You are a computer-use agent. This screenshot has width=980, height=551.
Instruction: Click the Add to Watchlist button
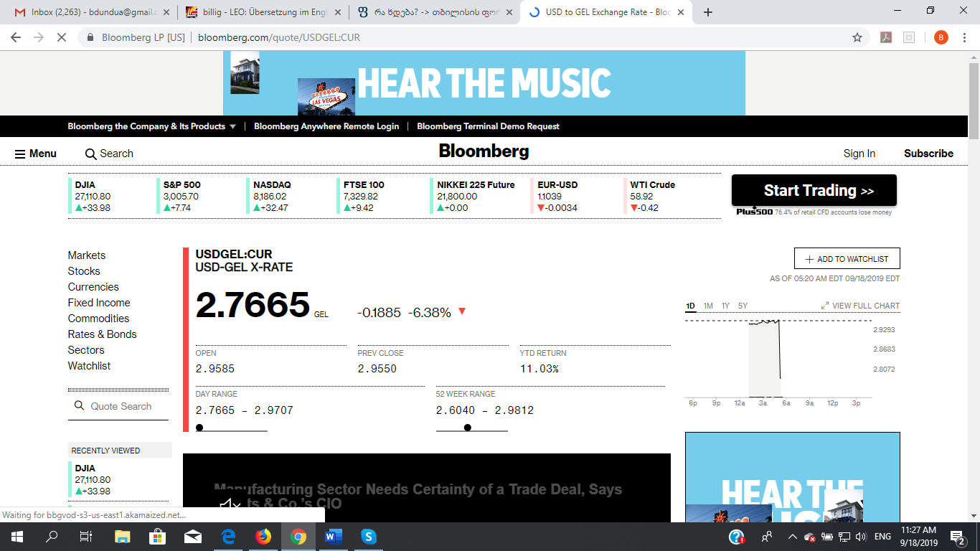[847, 259]
